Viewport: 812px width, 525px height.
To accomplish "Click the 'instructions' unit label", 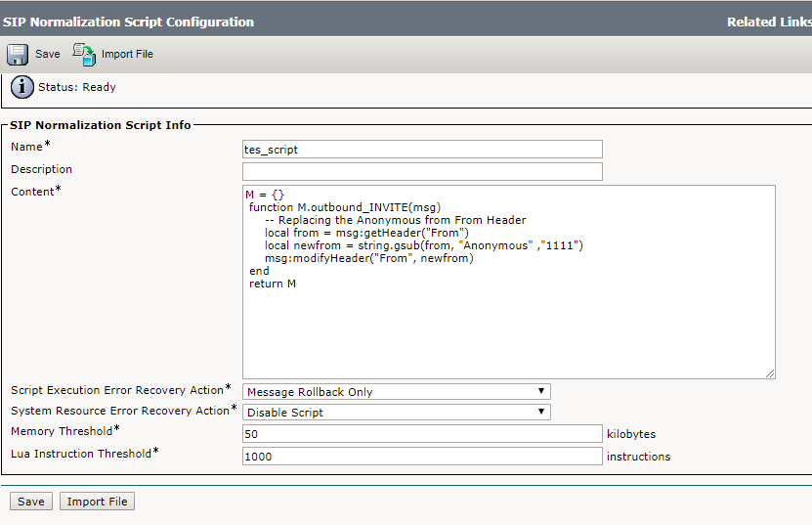I will click(638, 456).
